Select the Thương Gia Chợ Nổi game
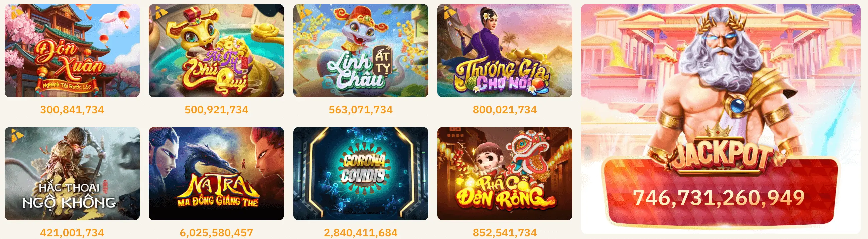868x239 pixels. click(505, 51)
